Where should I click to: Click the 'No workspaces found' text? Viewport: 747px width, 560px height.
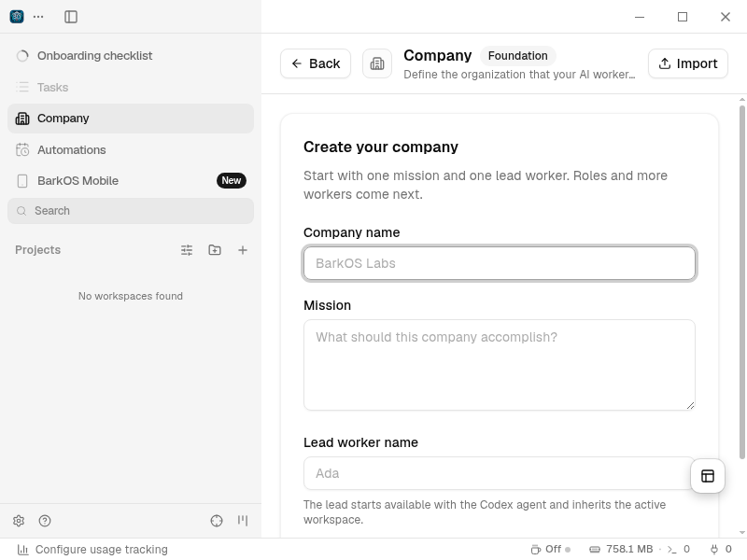[x=131, y=296]
